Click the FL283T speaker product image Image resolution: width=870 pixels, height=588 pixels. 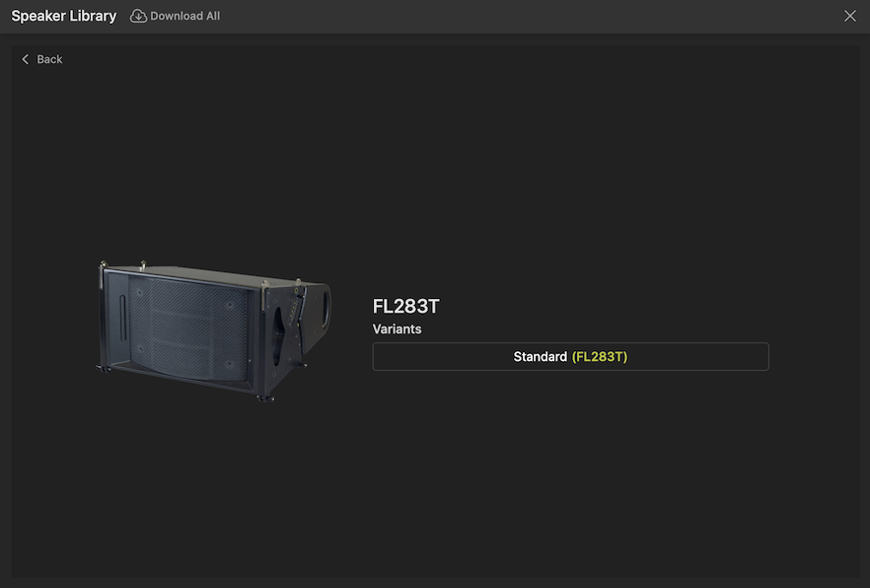pyautogui.click(x=217, y=331)
